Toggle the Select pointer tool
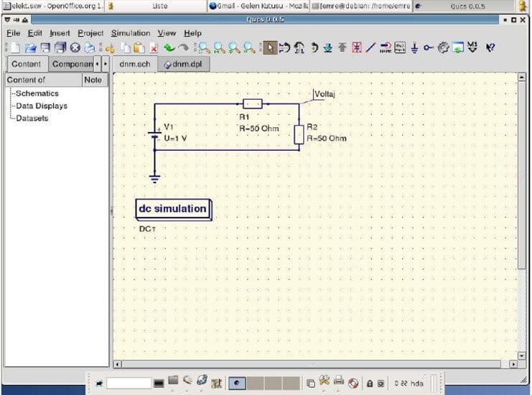Image resolution: width=532 pixels, height=395 pixels. coord(269,48)
